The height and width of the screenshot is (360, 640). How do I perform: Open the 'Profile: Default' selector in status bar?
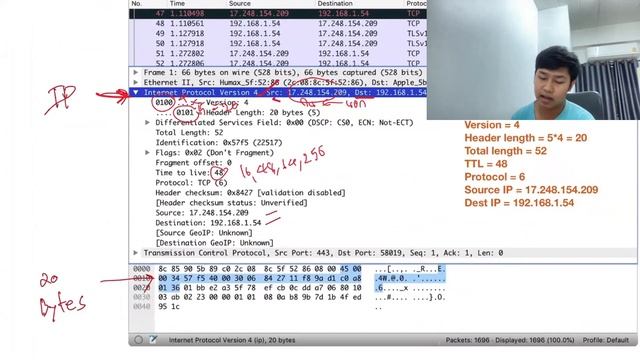(x=605, y=340)
